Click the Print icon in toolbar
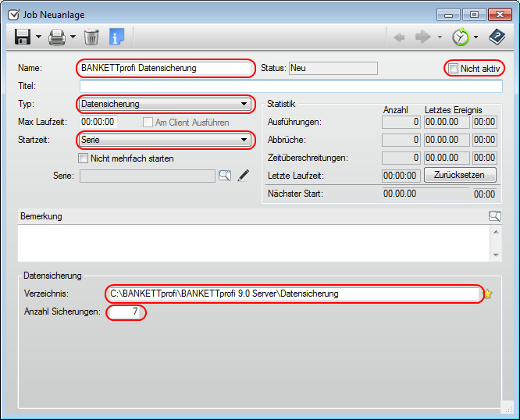The height and width of the screenshot is (420, 520). tap(57, 37)
